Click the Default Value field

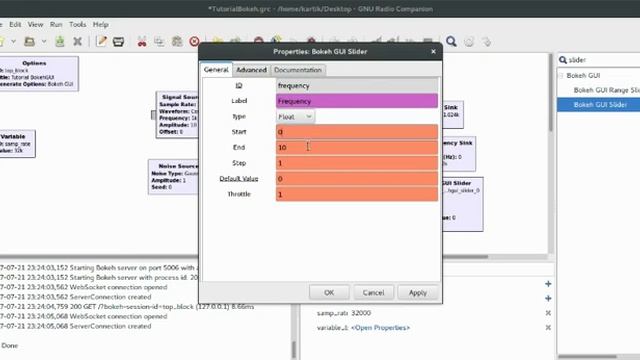[x=357, y=178]
